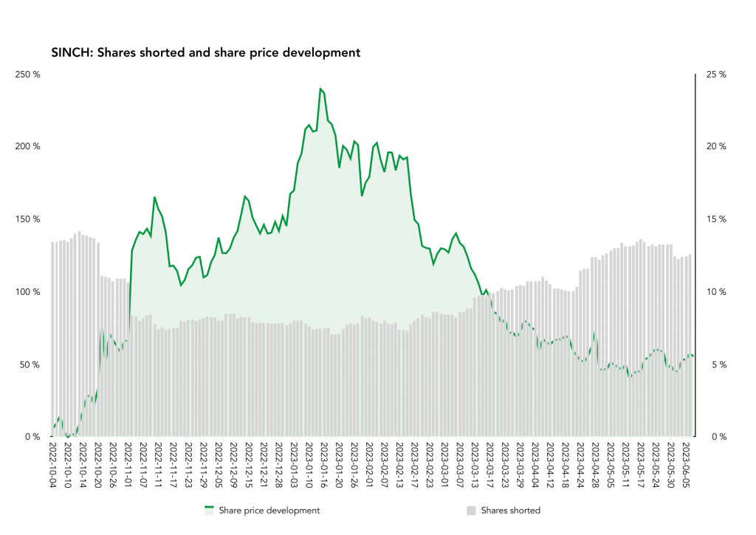Click the "10 %" right axis label
This screenshot has height=535, width=756.
[x=716, y=292]
